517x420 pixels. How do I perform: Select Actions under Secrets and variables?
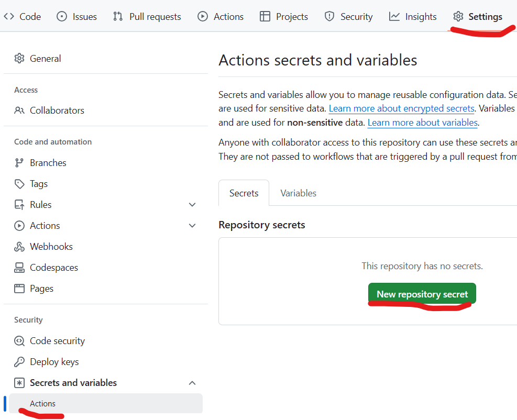(x=106, y=404)
